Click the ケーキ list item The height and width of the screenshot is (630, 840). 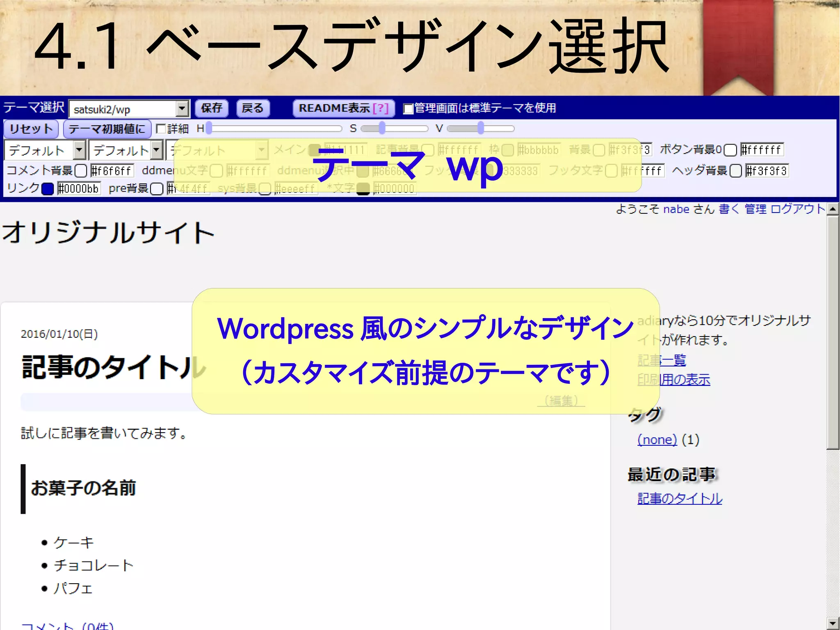point(74,543)
